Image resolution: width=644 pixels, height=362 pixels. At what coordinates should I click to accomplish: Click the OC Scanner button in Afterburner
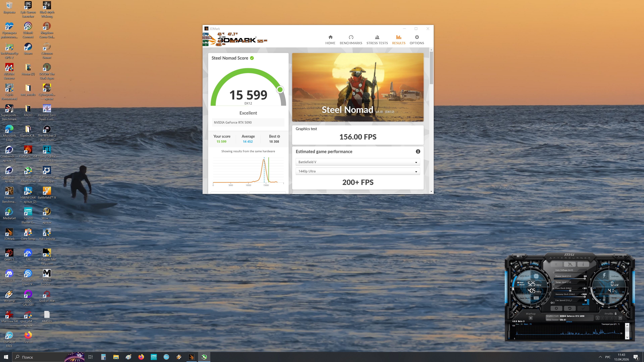click(519, 256)
